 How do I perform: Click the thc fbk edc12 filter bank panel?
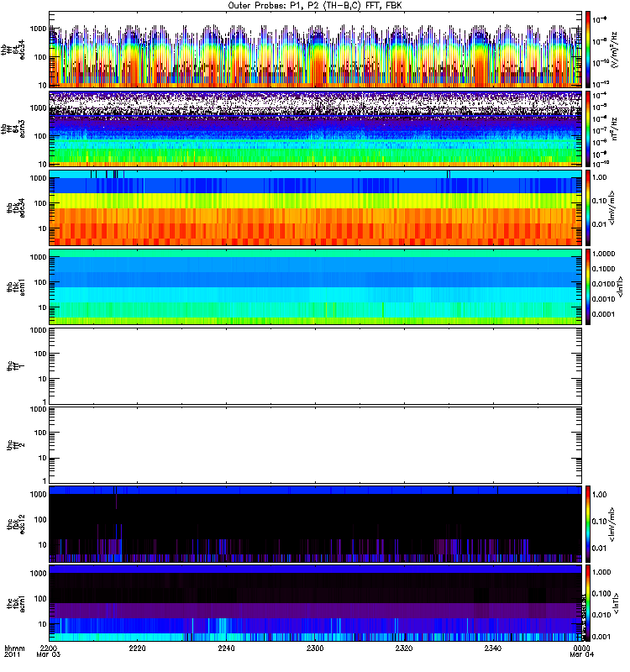(x=315, y=524)
